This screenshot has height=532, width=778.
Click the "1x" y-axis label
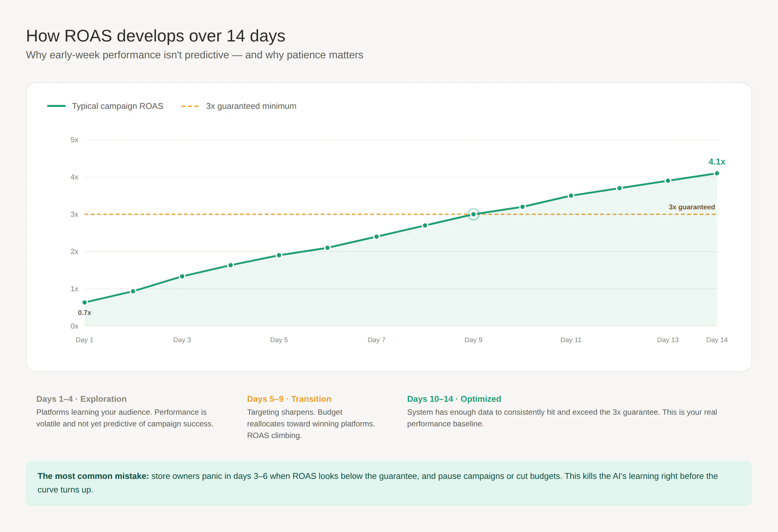tap(74, 289)
